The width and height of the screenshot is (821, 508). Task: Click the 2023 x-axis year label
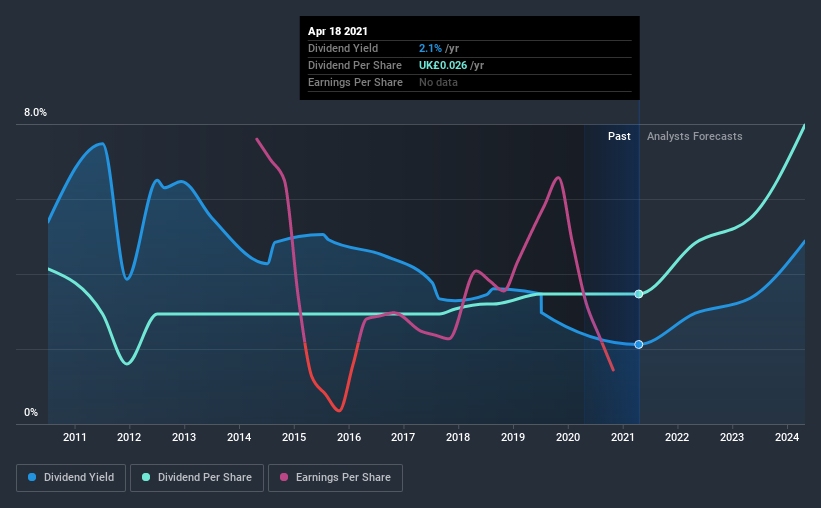[731, 437]
